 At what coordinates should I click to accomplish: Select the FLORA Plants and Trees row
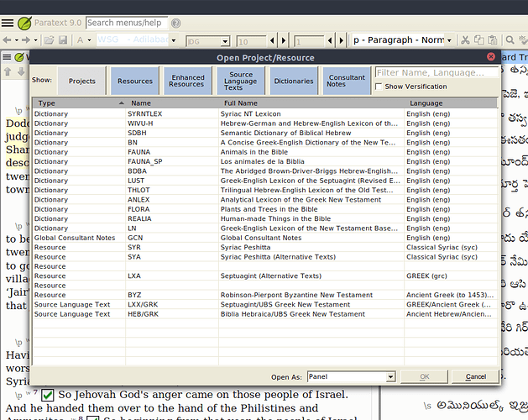click(265, 209)
